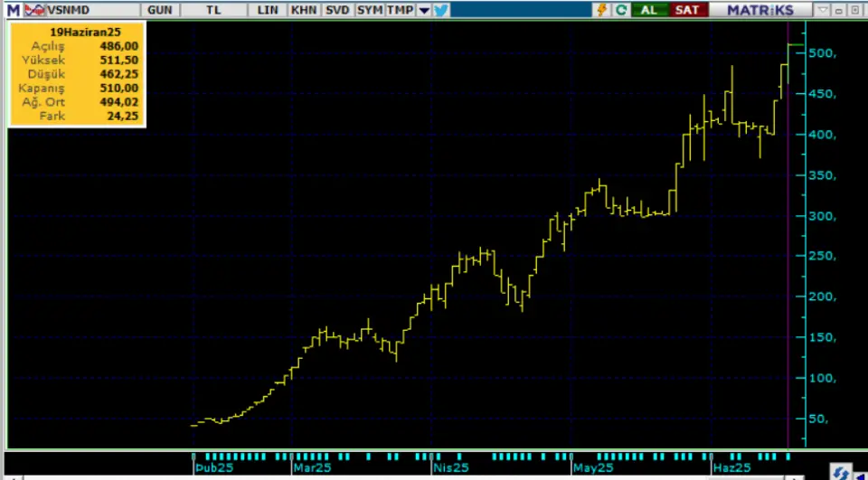Image resolution: width=868 pixels, height=480 pixels.
Task: Click the 450 price axis label
Action: pos(822,94)
